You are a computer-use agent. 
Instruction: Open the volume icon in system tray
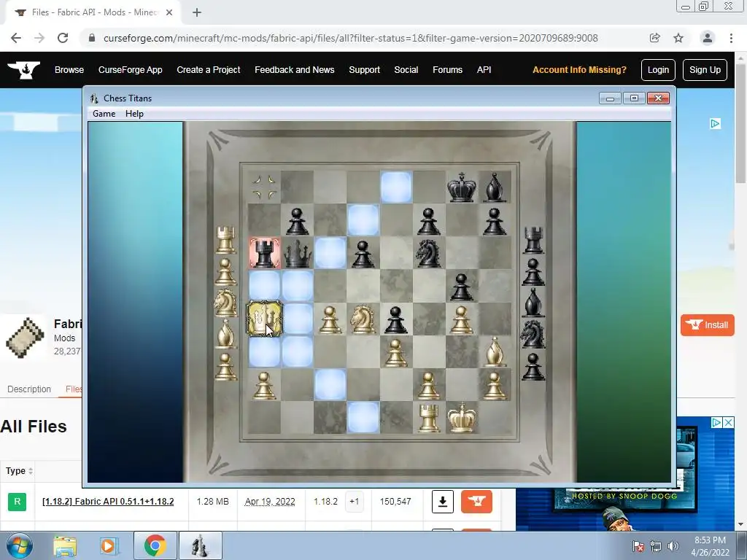[x=673, y=546]
